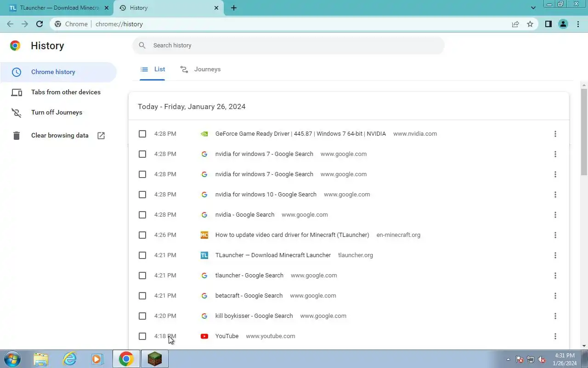Screen dimensions: 588x368
Task: Click the Search history field
Action: tap(288, 46)
